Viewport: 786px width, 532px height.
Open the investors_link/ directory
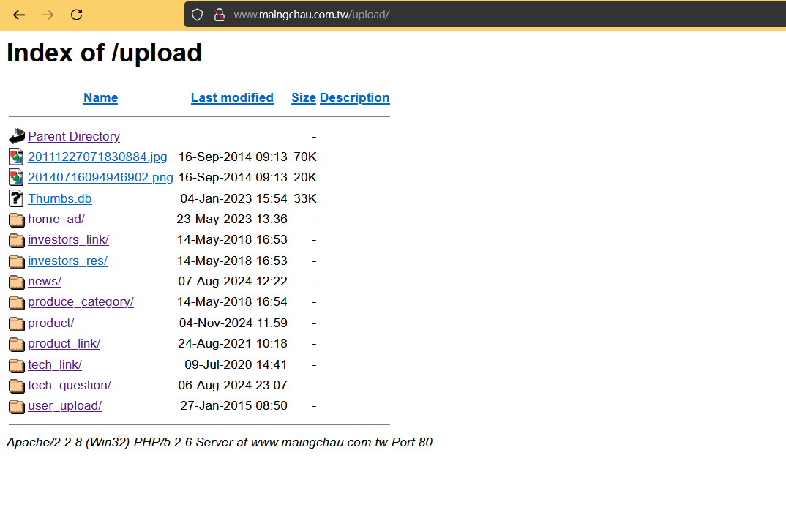68,240
